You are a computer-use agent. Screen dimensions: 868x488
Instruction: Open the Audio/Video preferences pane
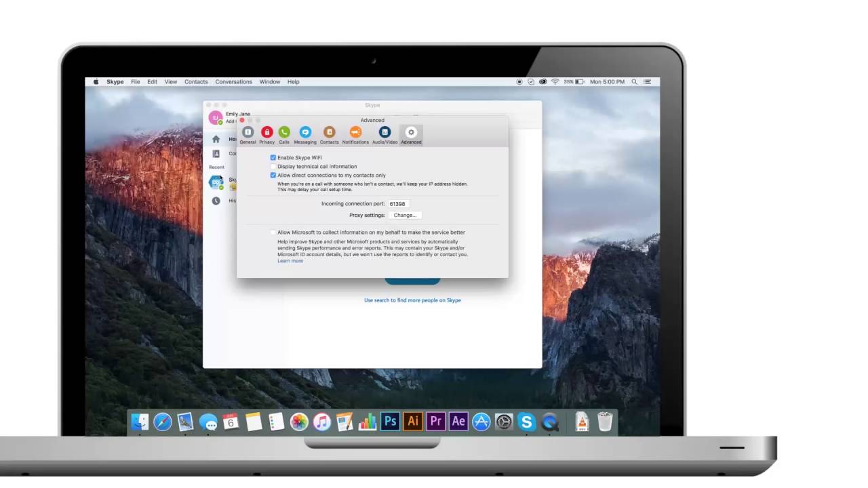click(384, 135)
